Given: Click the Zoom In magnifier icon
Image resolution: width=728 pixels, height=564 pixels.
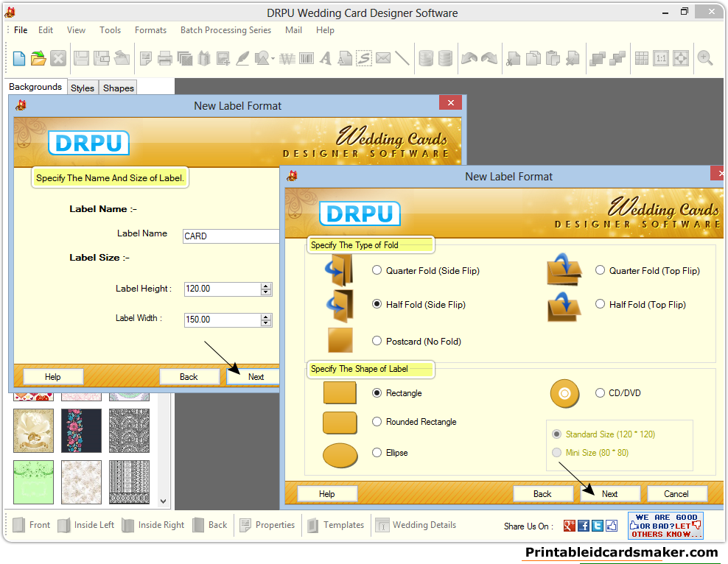Looking at the screenshot, I should pos(704,58).
